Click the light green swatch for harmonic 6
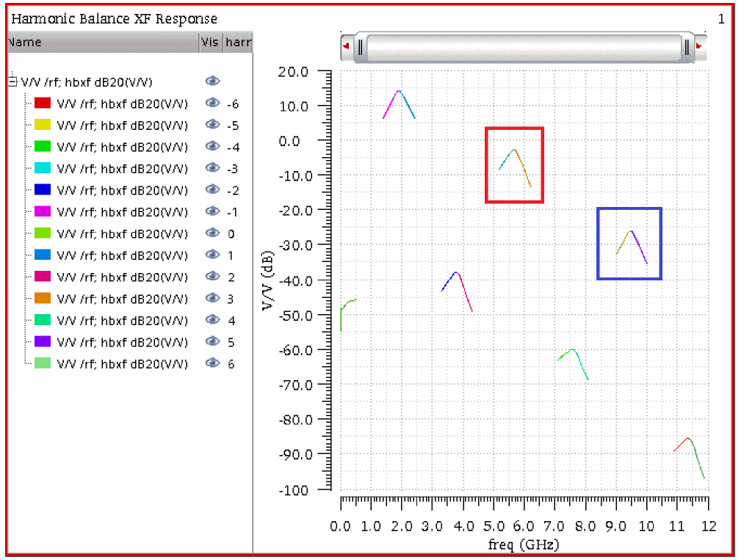The width and height of the screenshot is (744, 560). (x=43, y=364)
